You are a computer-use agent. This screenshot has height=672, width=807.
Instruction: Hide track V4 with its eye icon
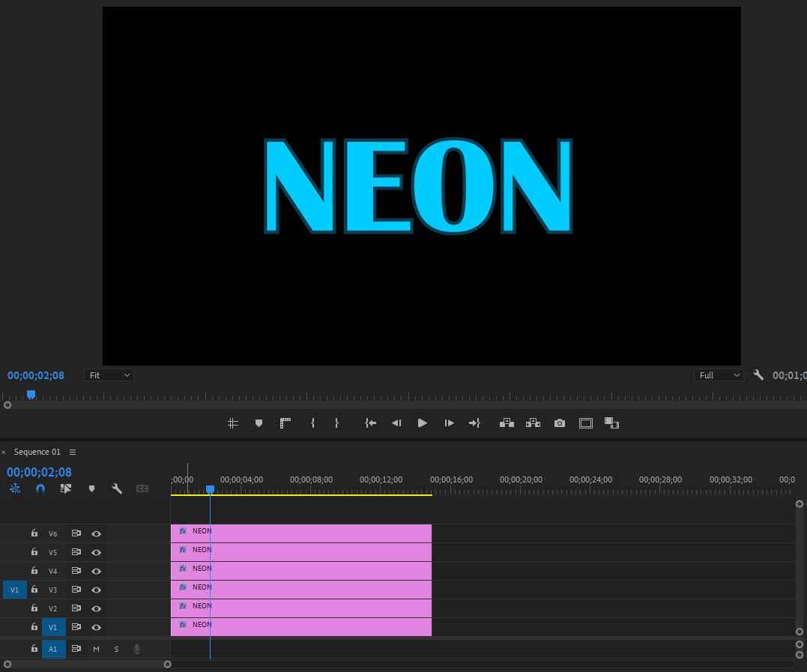96,571
